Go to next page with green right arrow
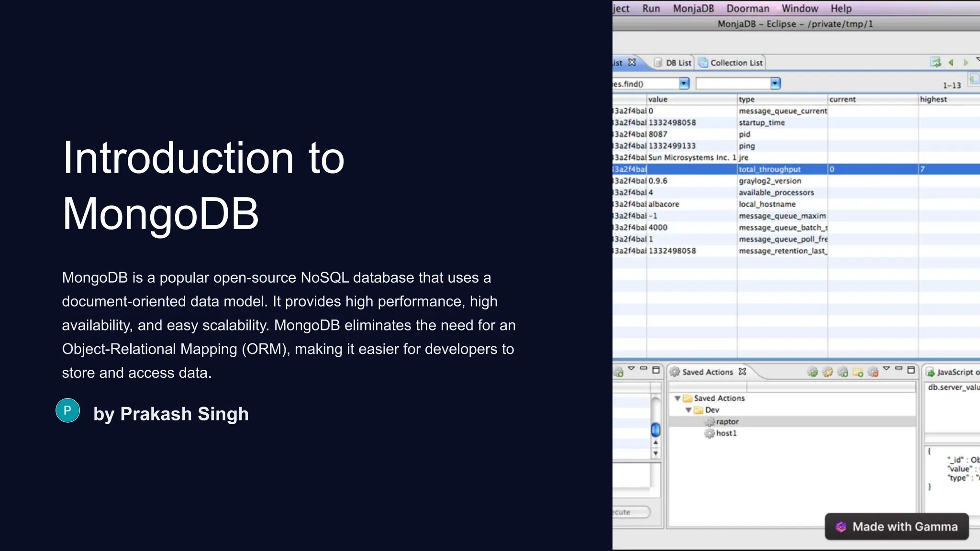 tap(966, 63)
